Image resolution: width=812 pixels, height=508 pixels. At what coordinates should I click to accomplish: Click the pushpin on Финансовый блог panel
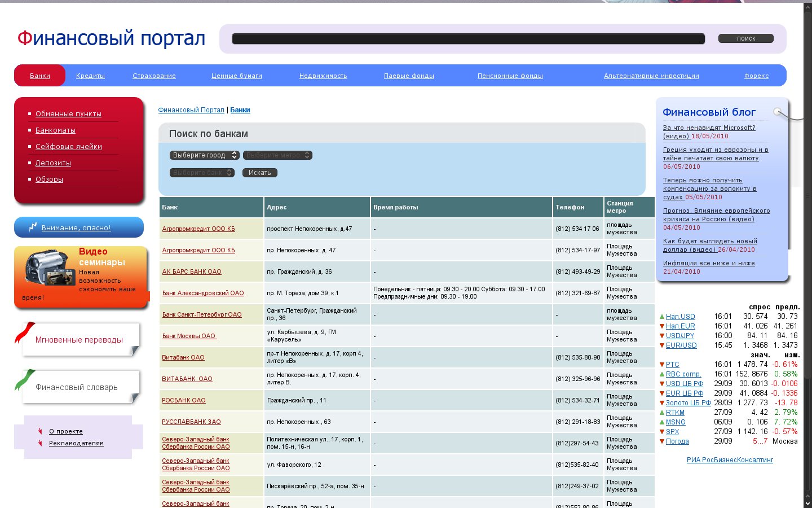(x=778, y=112)
